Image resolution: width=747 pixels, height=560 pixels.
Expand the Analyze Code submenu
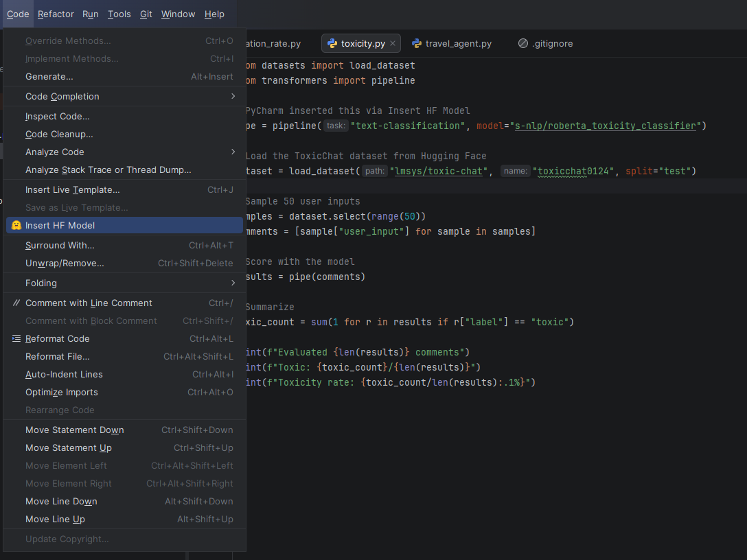[233, 152]
